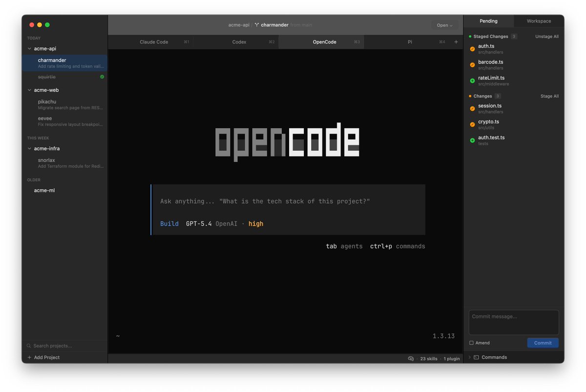
Task: Click the blue Commit button
Action: coord(543,343)
